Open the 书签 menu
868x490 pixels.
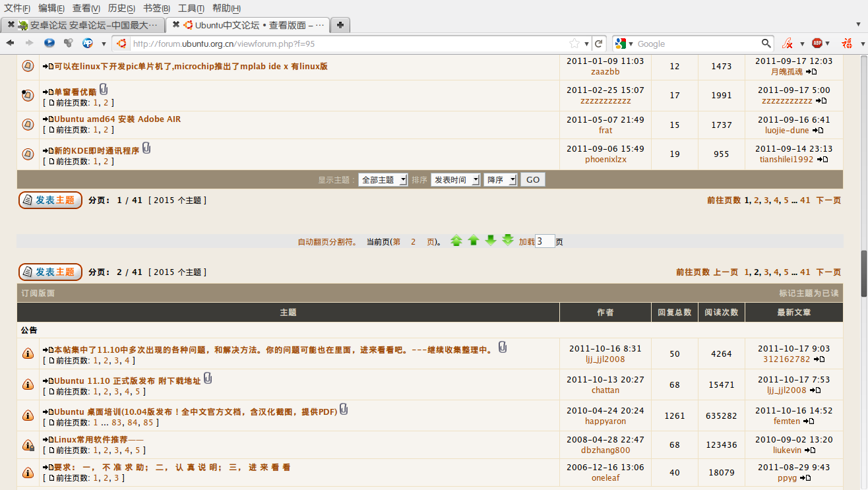[x=157, y=8]
